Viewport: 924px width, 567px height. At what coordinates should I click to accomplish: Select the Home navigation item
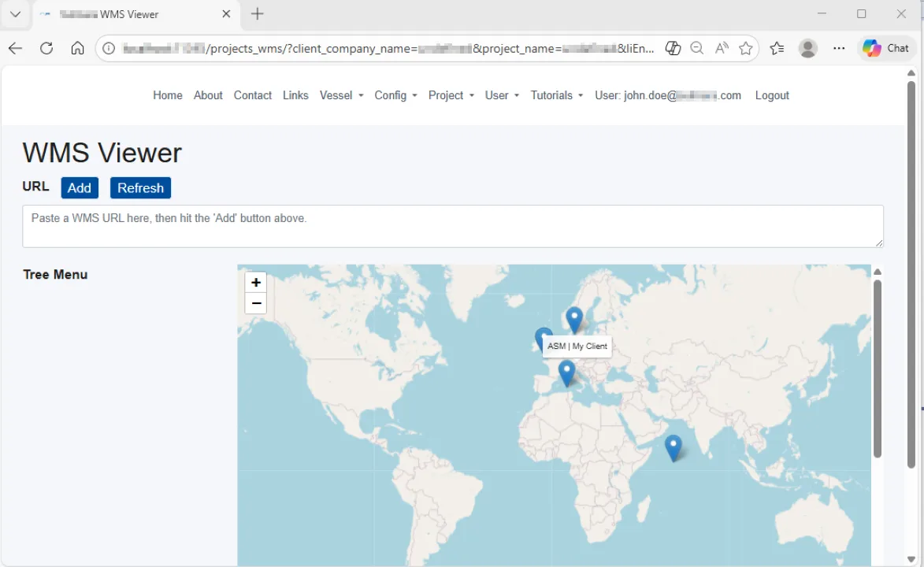[x=167, y=95]
